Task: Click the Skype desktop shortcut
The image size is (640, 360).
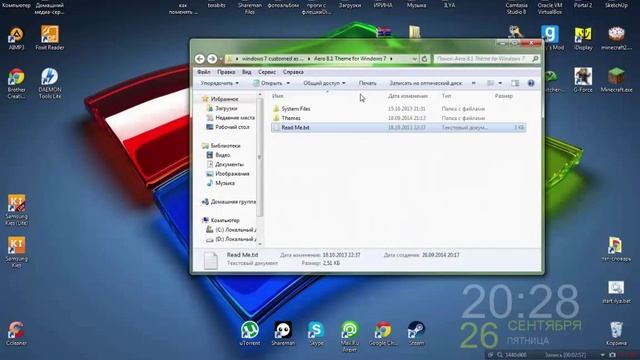Action: (x=316, y=333)
